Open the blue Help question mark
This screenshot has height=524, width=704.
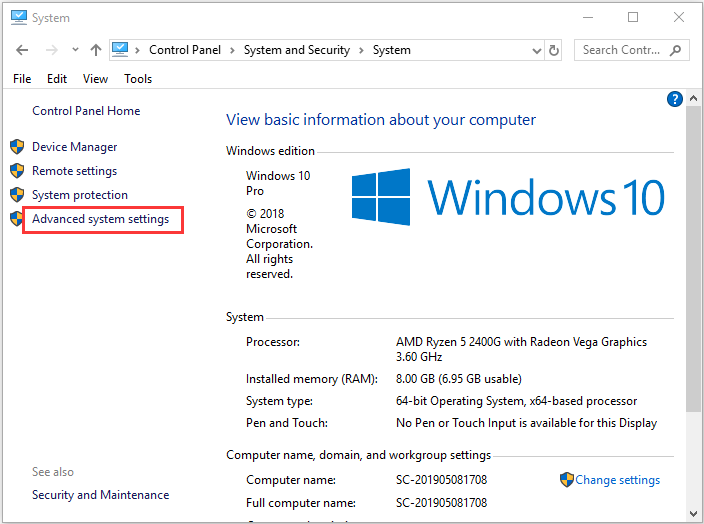(675, 99)
